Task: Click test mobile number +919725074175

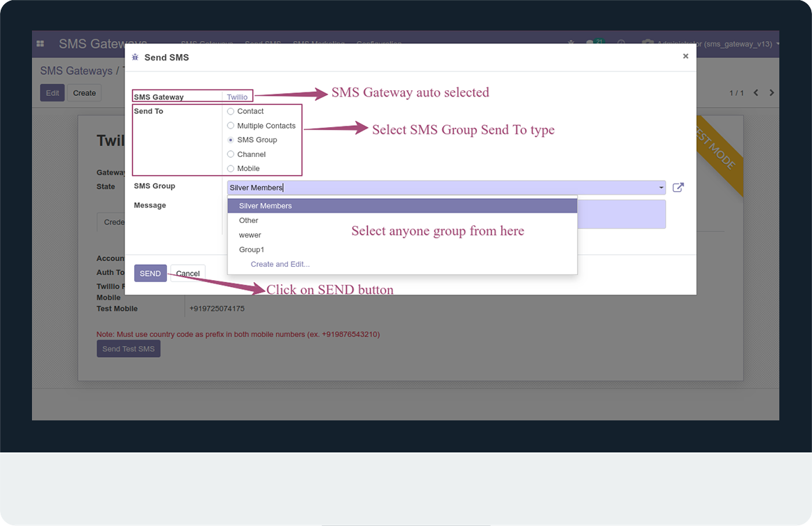Action: coord(217,309)
